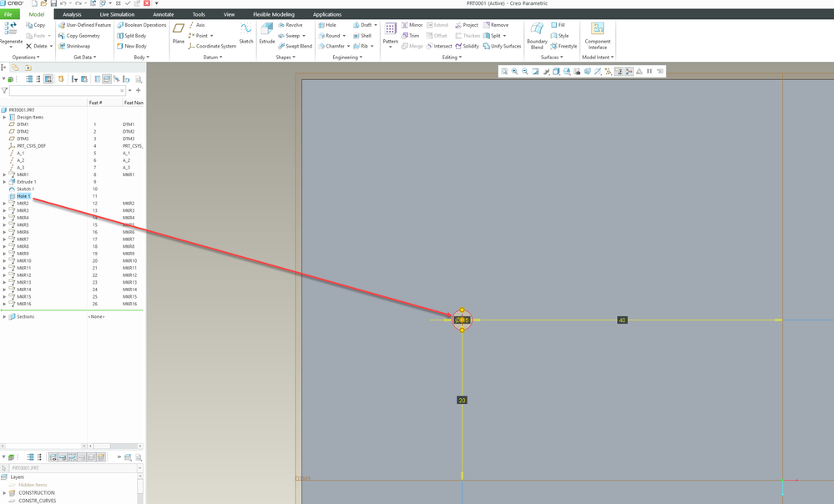The image size is (834, 504).
Task: Open the Round dropdown arrow
Action: point(343,36)
